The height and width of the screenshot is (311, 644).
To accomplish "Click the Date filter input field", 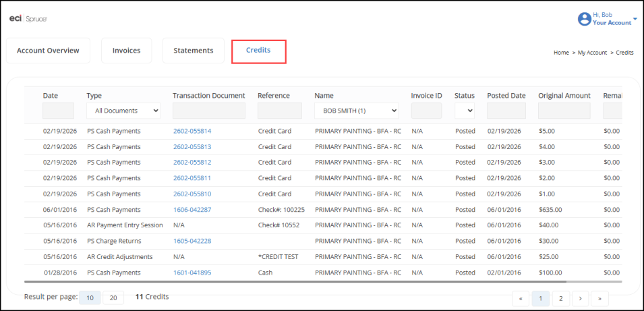I will 58,111.
